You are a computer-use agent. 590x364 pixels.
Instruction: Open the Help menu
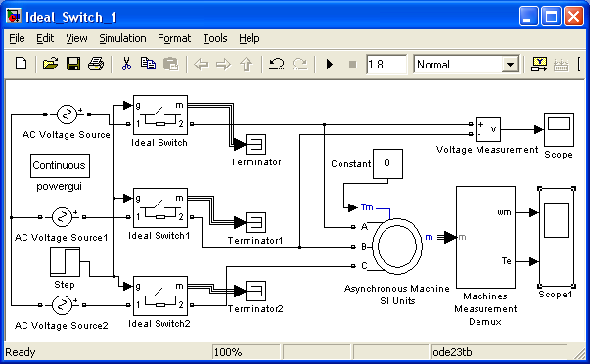[x=250, y=38]
